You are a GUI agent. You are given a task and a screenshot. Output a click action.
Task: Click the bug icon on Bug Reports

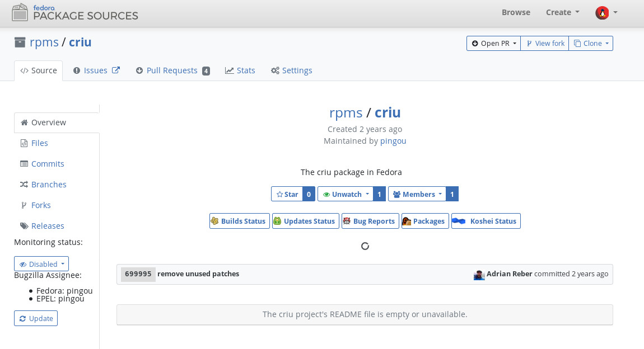click(x=347, y=221)
